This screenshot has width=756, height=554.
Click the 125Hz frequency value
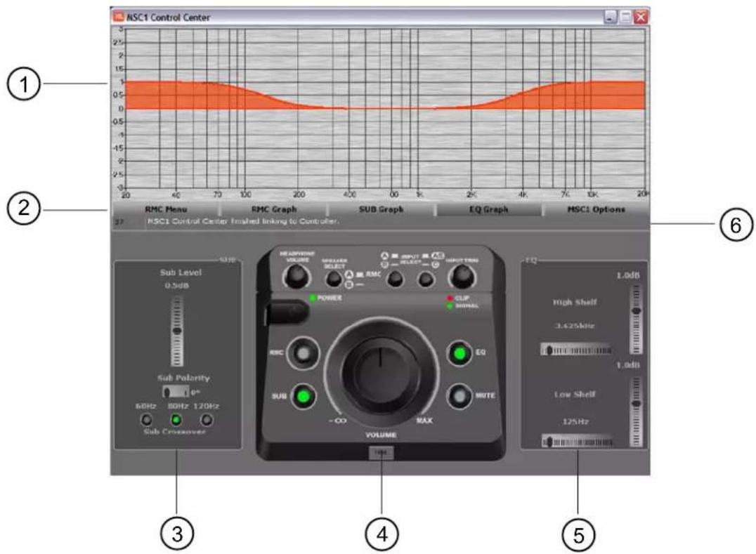(x=575, y=421)
